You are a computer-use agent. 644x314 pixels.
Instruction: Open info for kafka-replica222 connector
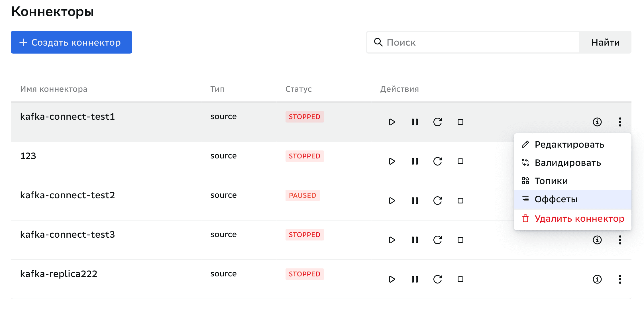597,279
